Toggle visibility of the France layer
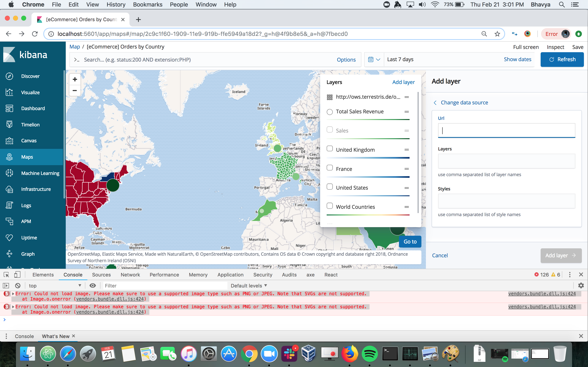Image resolution: width=588 pixels, height=367 pixels. 330,167
